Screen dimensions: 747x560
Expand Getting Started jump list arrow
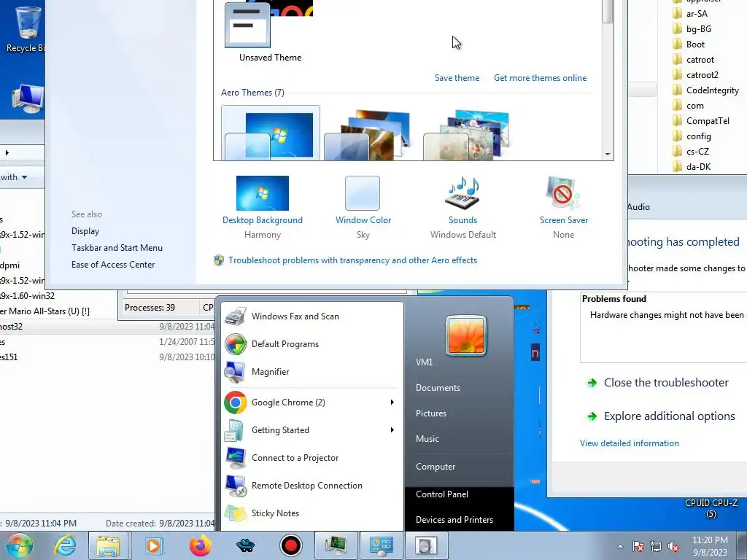point(392,430)
